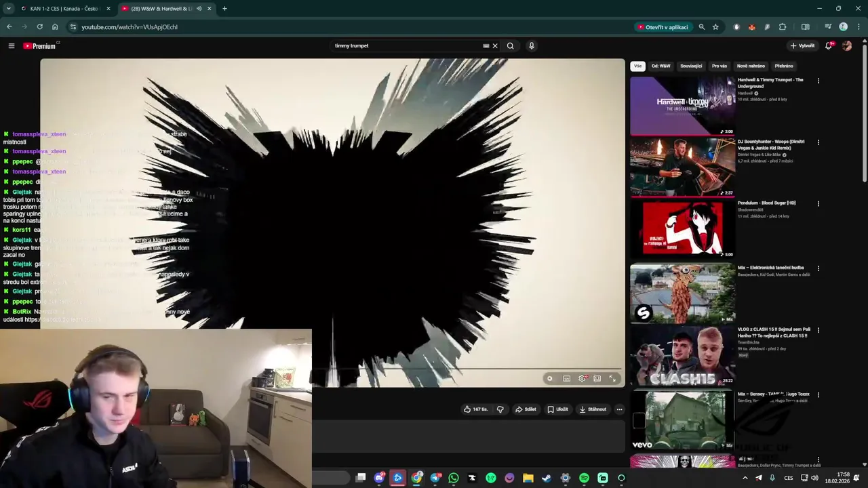Screen dimensions: 868x488
Task: Show hidden system tray icons chevron
Action: [x=745, y=478]
